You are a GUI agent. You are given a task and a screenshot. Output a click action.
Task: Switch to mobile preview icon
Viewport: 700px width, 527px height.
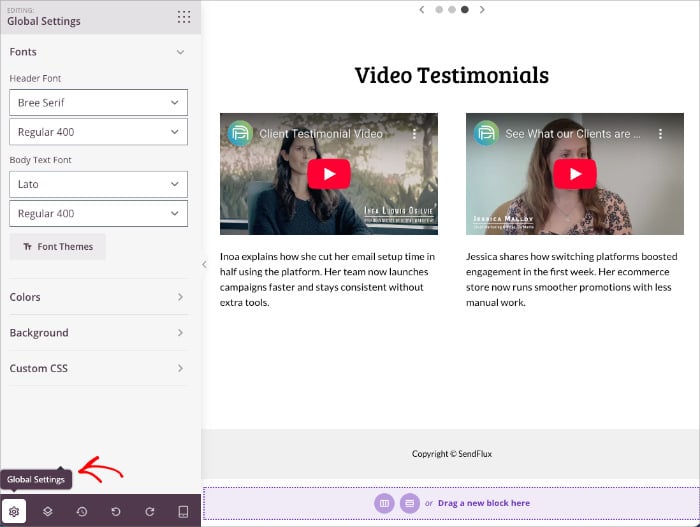[x=183, y=511]
